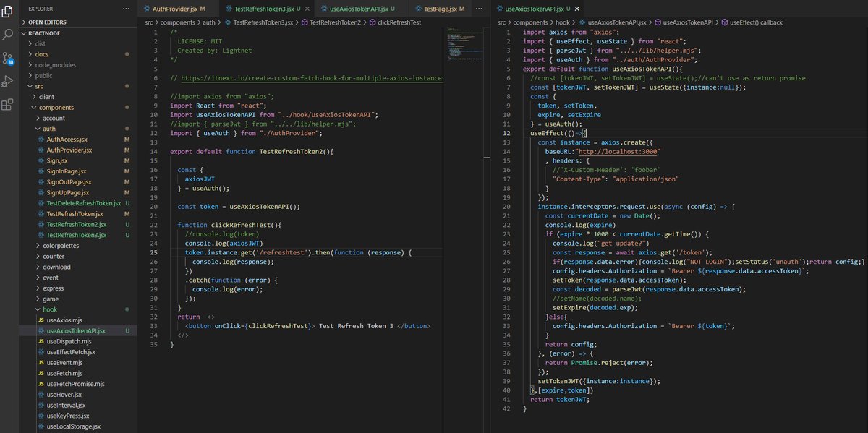Expand the download folder

[x=78, y=267]
